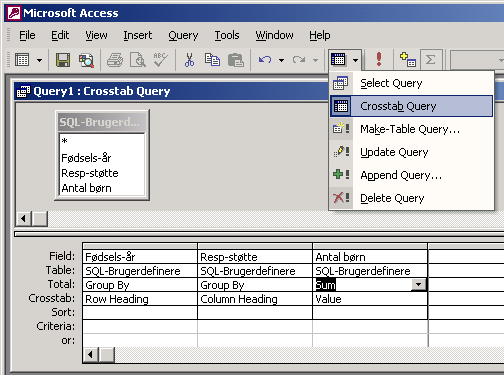This screenshot has height=375, width=504.
Task: Click the Group By cell under Fødsels-år
Action: pyautogui.click(x=140, y=285)
